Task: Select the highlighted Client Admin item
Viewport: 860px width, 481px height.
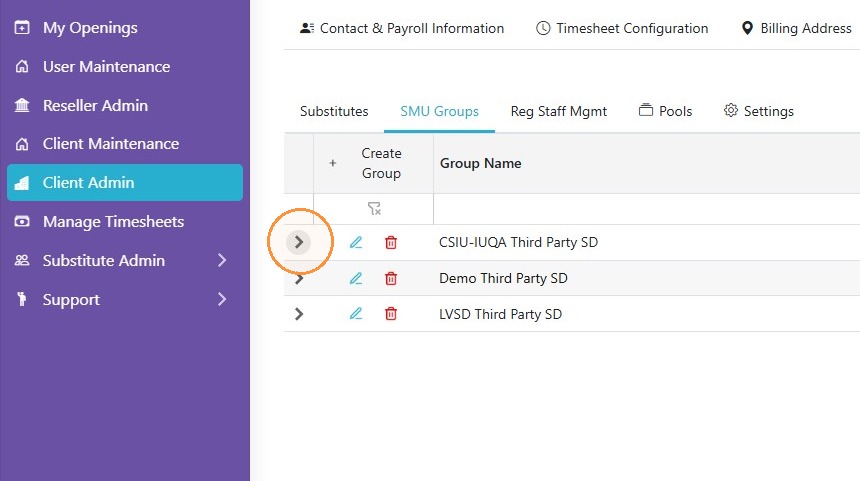Action: [x=125, y=182]
